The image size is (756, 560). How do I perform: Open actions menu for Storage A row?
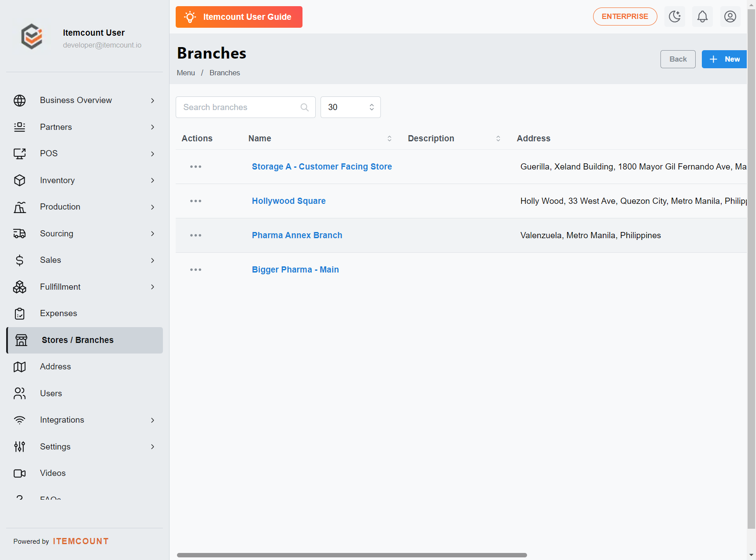(195, 167)
